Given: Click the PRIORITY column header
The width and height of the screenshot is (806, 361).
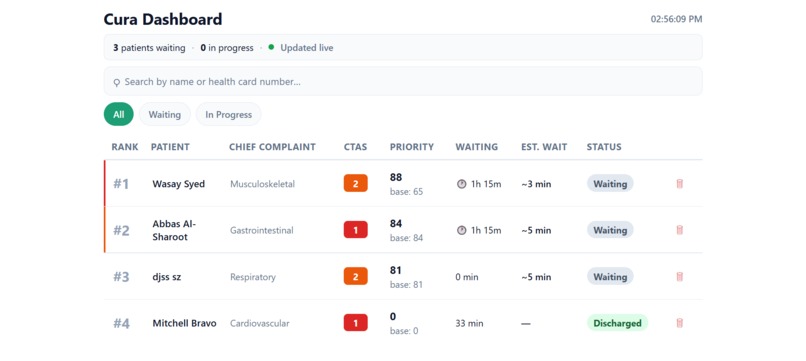Looking at the screenshot, I should coord(412,147).
